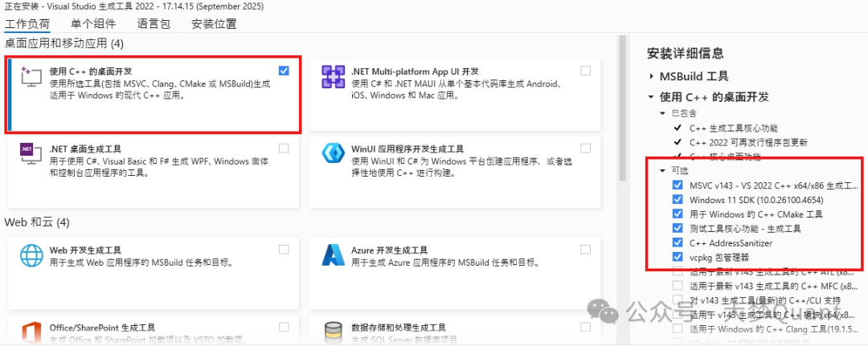Check the v143 C++ MFC component
868x346 pixels.
pos(678,286)
